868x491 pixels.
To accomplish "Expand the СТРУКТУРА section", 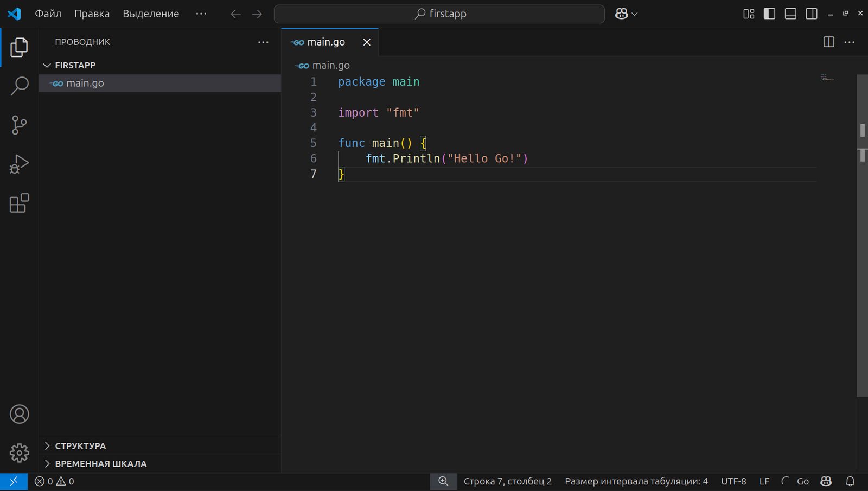I will (80, 446).
